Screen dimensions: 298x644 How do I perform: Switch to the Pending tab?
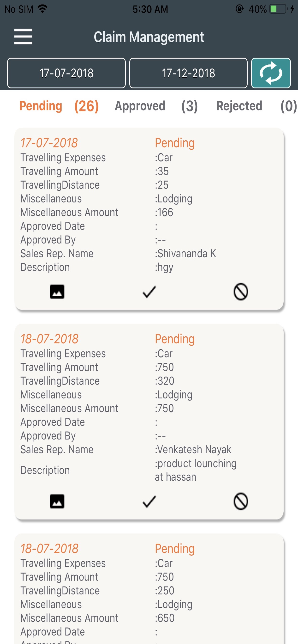(x=41, y=106)
